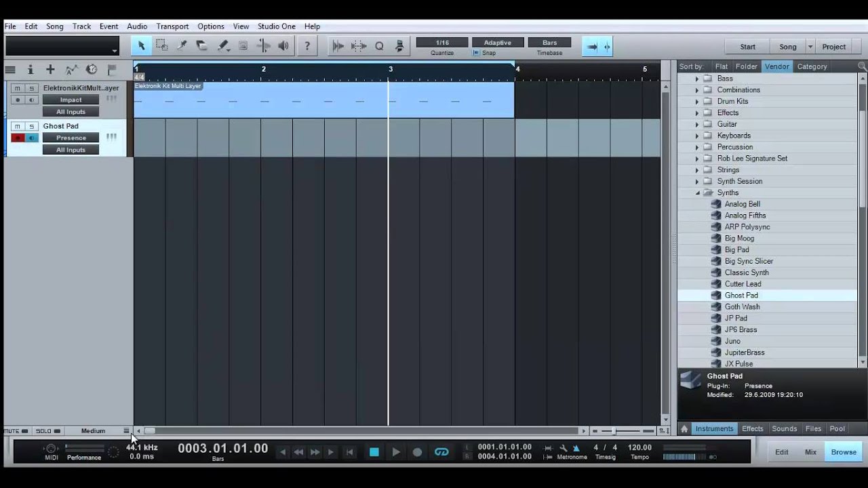Click the Record transport button
The width and height of the screenshot is (868, 488).
click(418, 452)
